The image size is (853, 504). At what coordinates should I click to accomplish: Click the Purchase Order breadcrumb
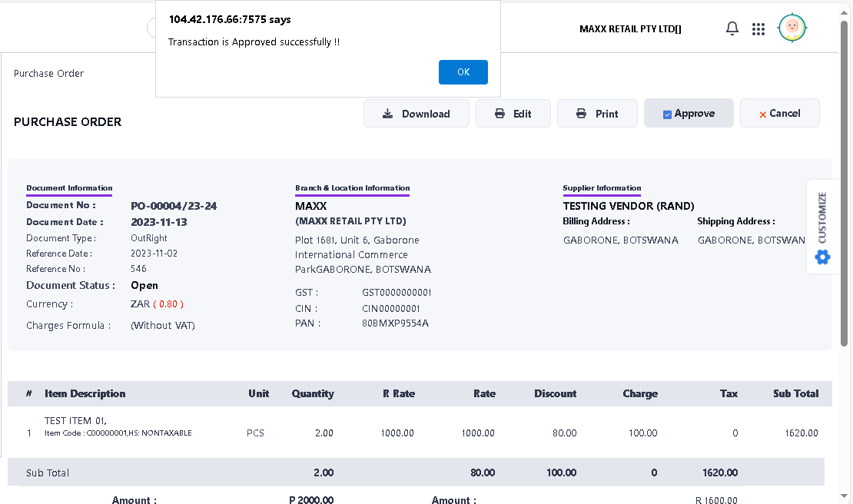point(48,74)
